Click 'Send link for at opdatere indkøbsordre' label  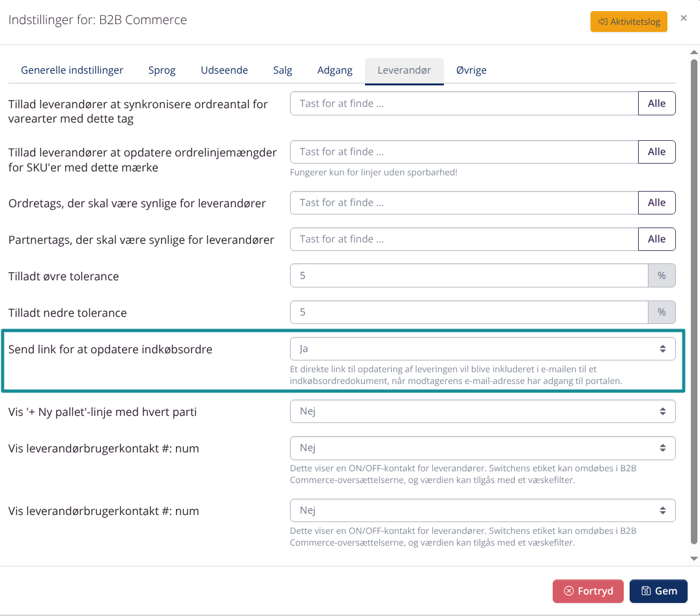[x=110, y=349]
